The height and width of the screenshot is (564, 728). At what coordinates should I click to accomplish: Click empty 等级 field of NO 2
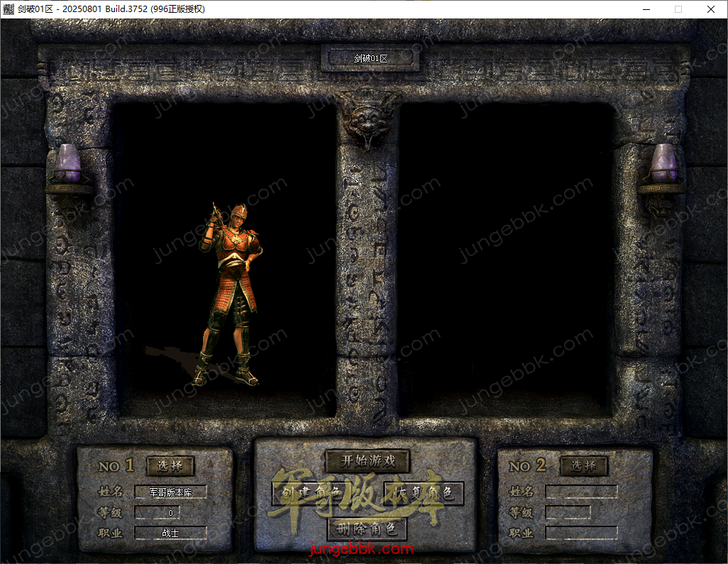568,512
